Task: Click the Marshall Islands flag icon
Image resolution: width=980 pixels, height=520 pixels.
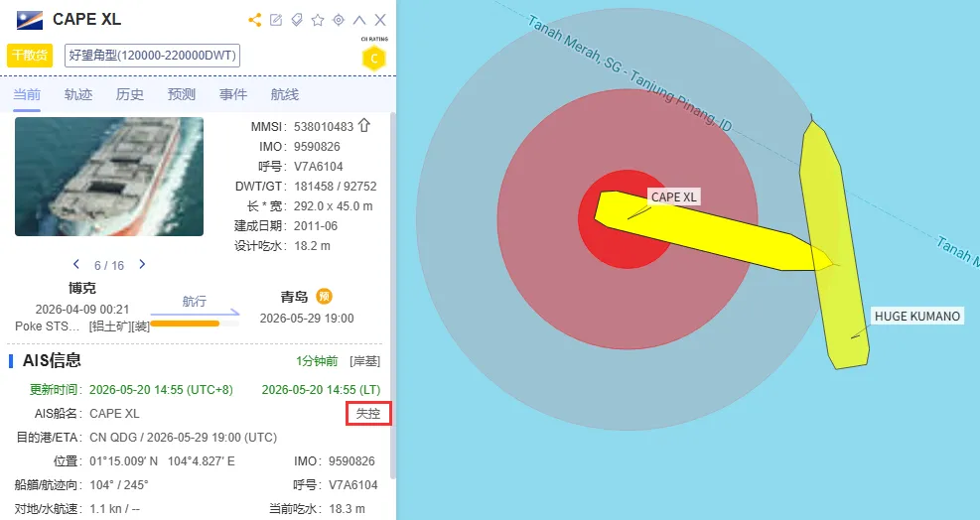Action: click(x=30, y=20)
